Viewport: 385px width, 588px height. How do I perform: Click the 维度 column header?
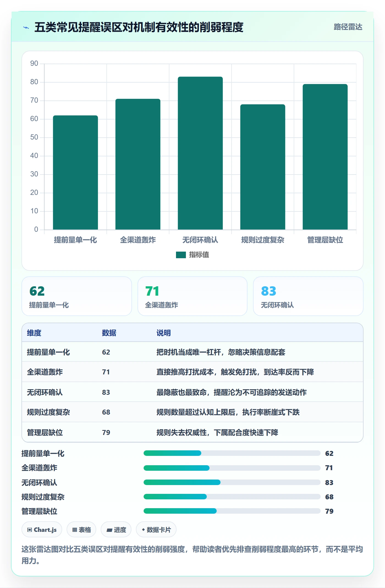(34, 333)
